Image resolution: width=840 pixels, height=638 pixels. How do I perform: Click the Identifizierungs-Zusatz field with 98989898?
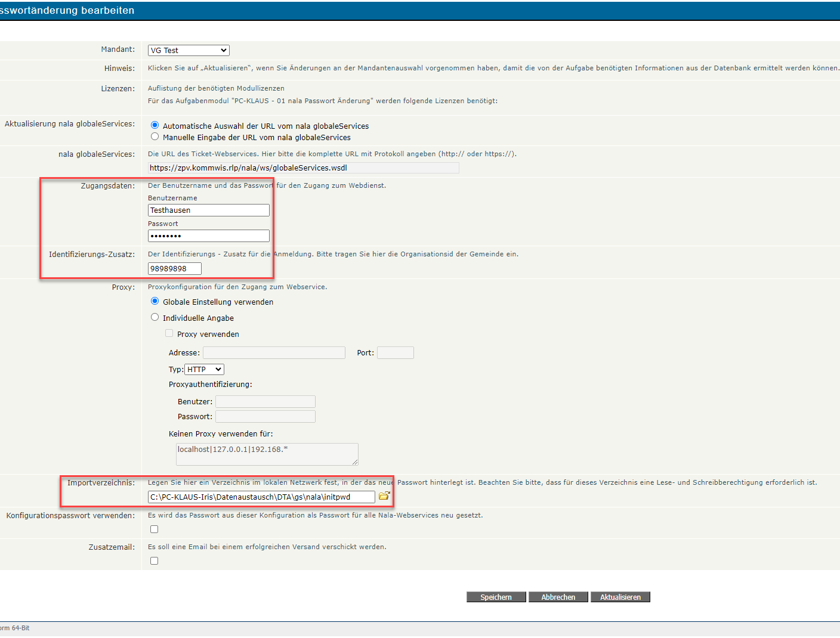click(174, 269)
